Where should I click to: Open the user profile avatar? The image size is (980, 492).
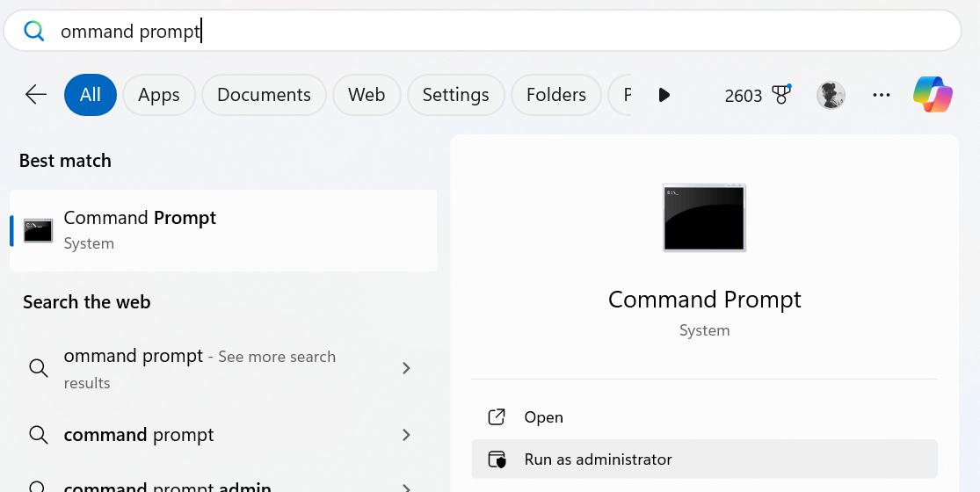point(831,95)
